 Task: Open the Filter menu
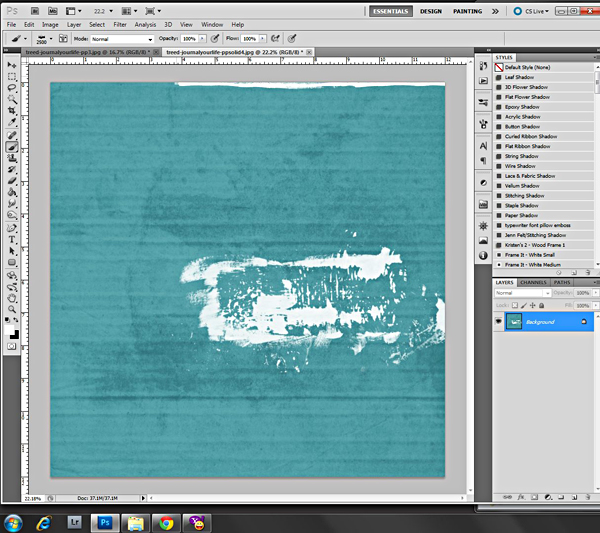[120, 24]
